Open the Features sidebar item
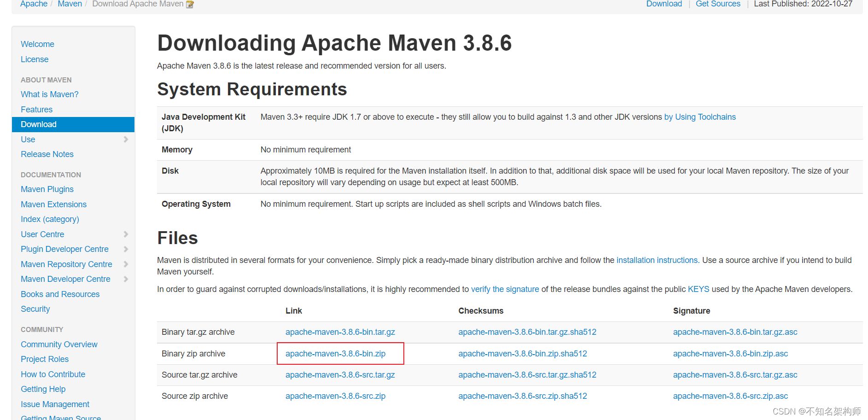This screenshot has width=868, height=420. point(36,110)
